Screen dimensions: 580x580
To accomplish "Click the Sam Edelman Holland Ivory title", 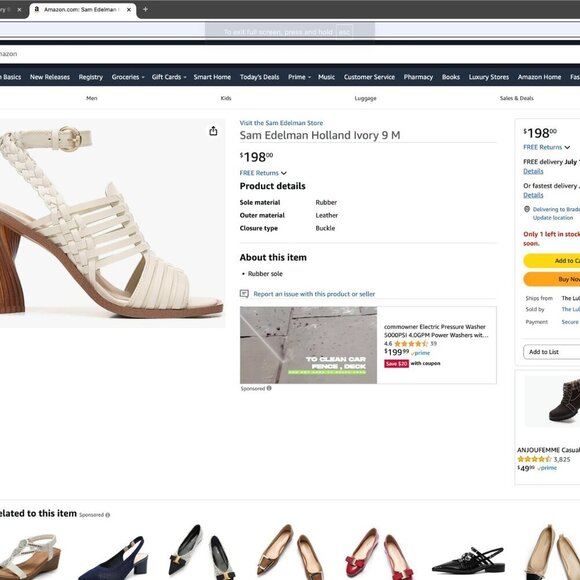I will 320,135.
